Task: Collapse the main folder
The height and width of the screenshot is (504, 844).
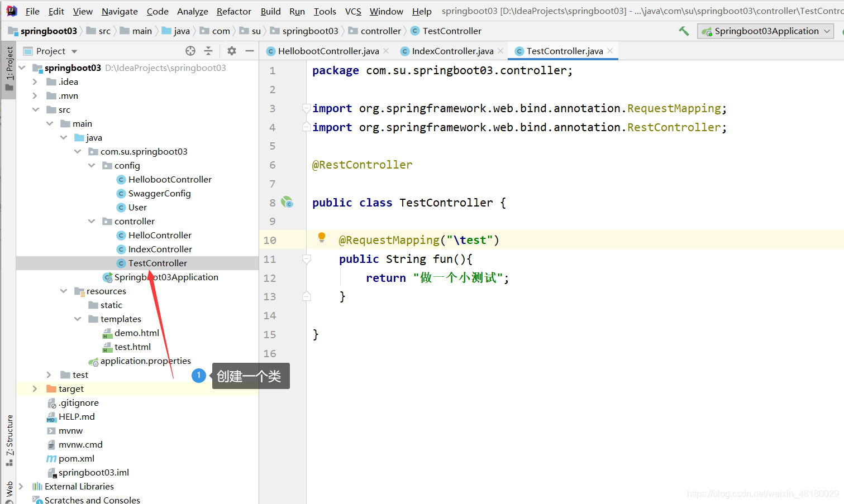Action: [50, 123]
